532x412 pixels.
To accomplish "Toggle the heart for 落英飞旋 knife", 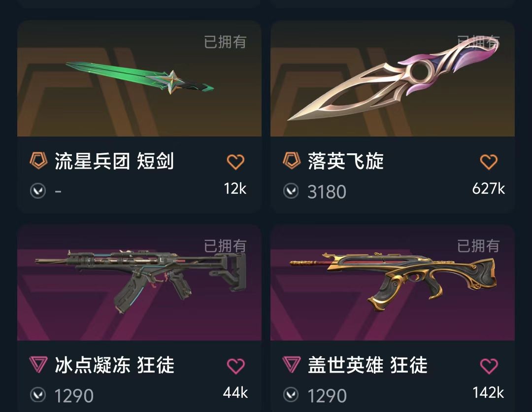I will point(489,162).
